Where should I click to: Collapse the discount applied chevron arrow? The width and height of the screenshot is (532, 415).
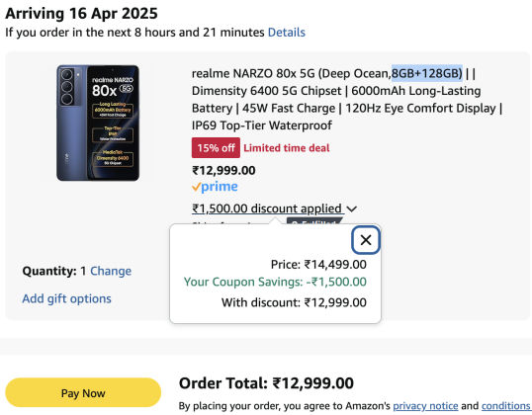[352, 208]
